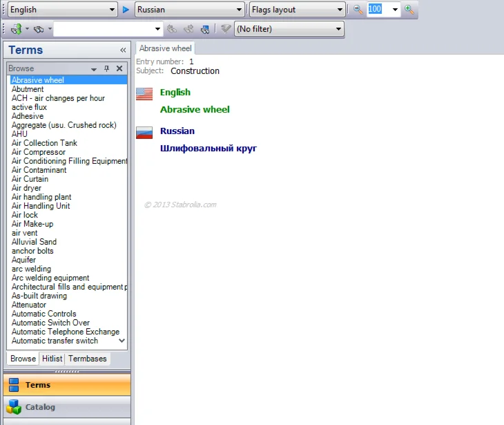The height and width of the screenshot is (425, 504).
Task: Switch to the Termbases tab
Action: [88, 359]
